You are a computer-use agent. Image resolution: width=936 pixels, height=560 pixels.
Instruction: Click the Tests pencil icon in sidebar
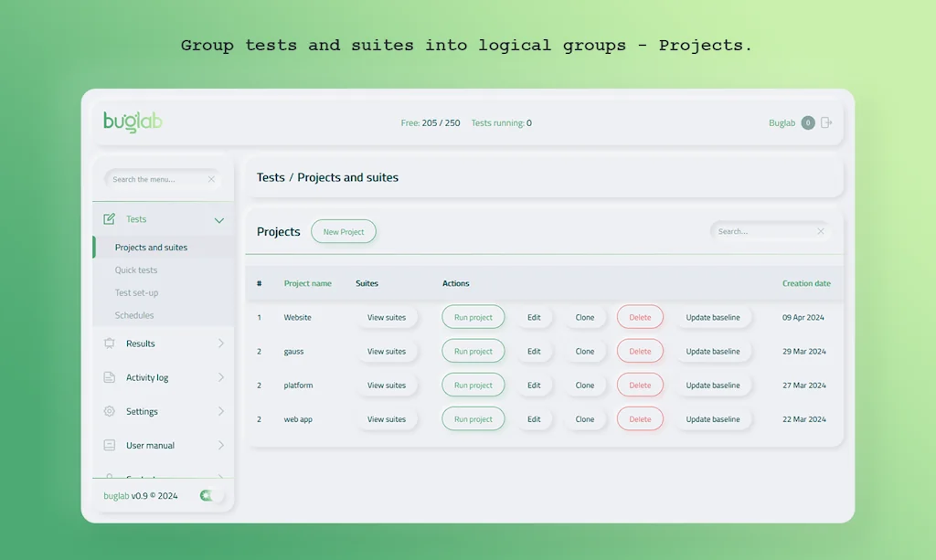(110, 219)
